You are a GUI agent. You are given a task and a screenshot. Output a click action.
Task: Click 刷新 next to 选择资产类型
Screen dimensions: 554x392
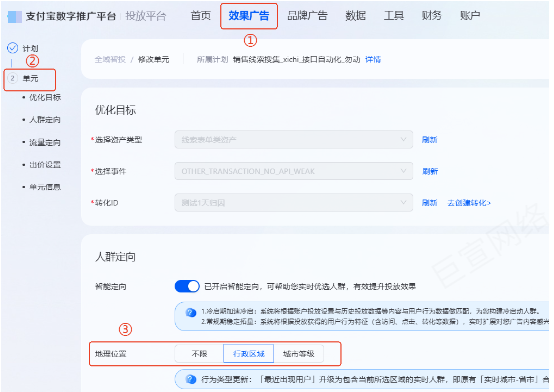coord(429,140)
